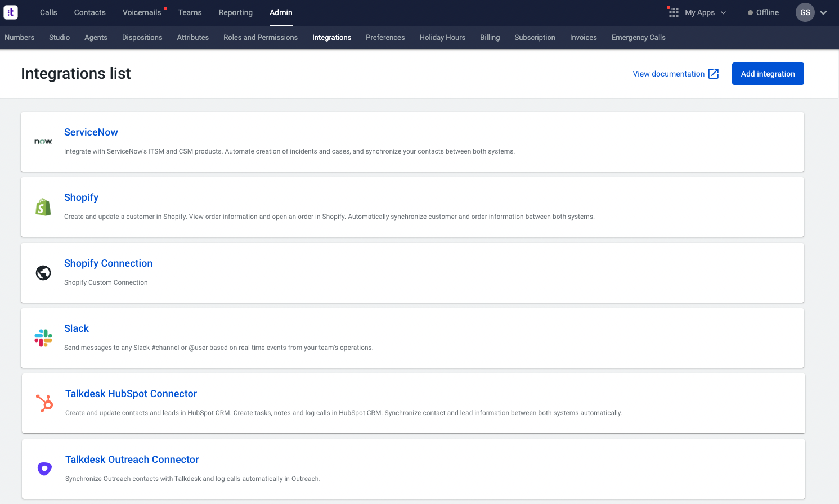Open the Subscription section

535,38
